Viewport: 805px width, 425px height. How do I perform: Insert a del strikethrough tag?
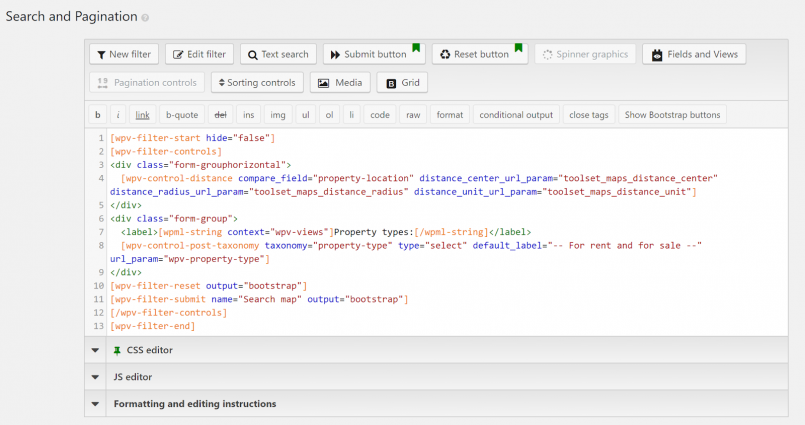pos(220,115)
